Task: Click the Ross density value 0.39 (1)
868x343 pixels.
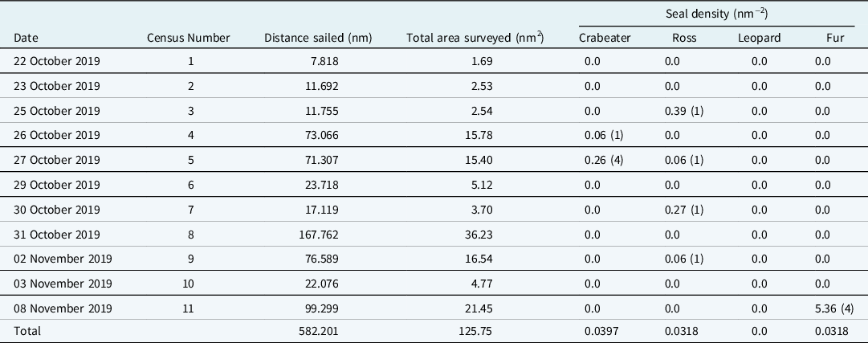Action: point(687,110)
